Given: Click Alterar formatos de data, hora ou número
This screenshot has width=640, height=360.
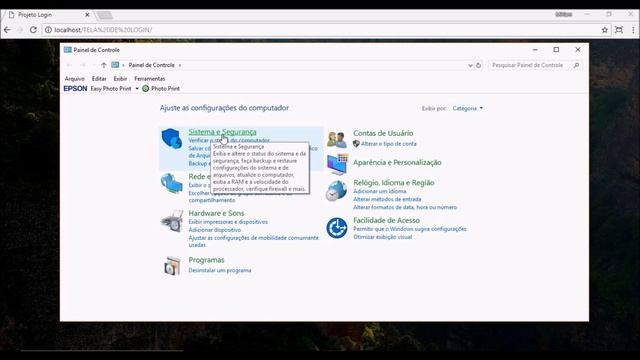Looking at the screenshot, I should pyautogui.click(x=404, y=207).
